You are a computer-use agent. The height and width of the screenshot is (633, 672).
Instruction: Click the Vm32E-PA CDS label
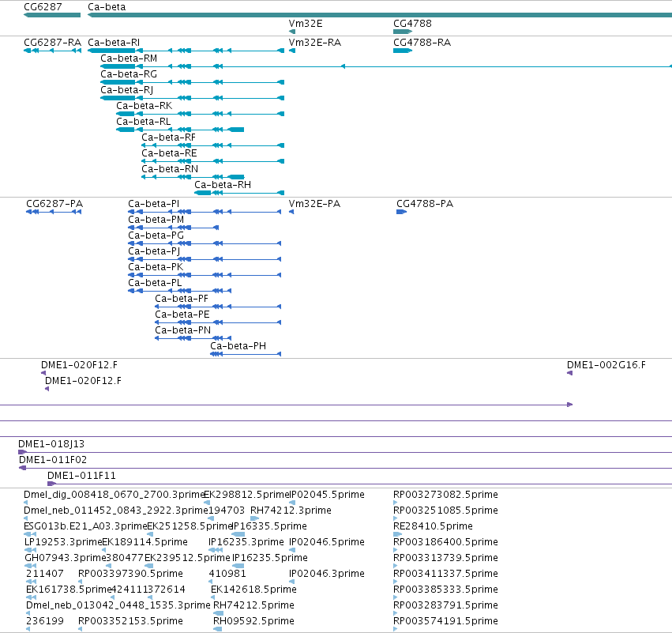click(x=314, y=203)
